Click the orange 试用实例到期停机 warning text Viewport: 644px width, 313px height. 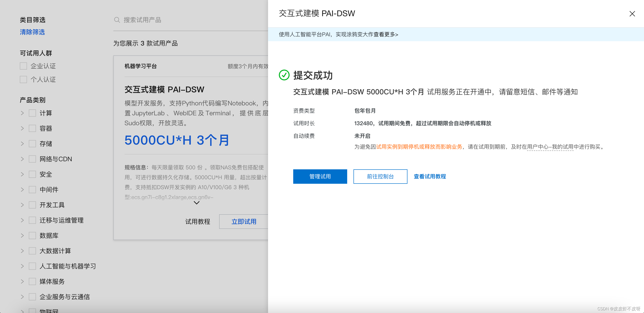click(x=419, y=147)
